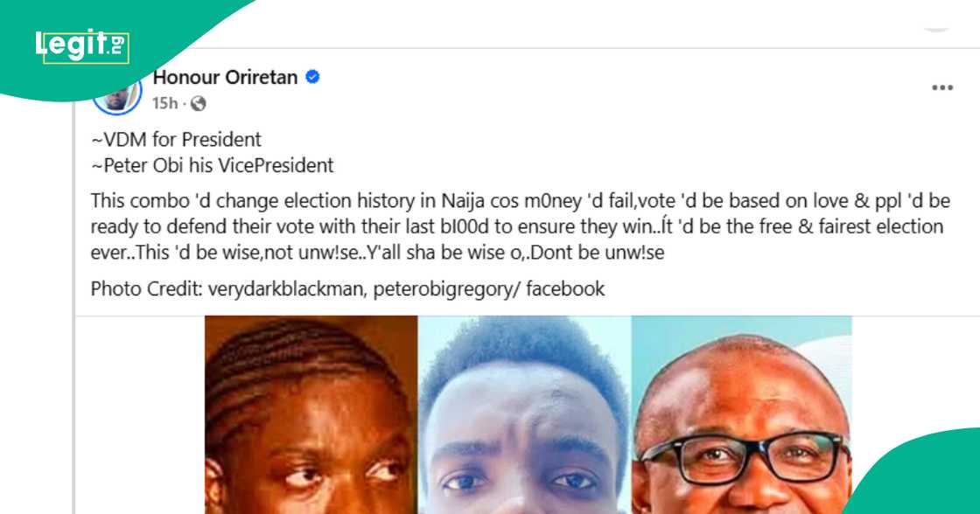Click the 15h timestamp link
980x514 pixels.
tap(164, 104)
